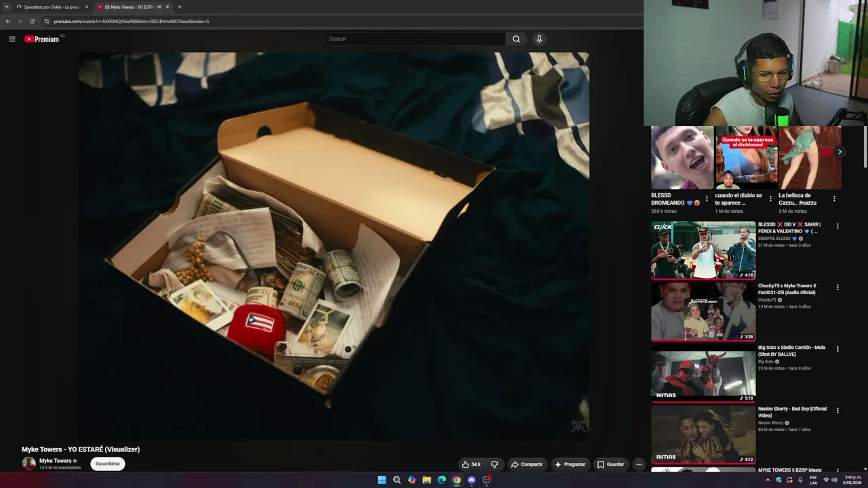Click the browser address bar URL
The image size is (868, 488).
131,21
